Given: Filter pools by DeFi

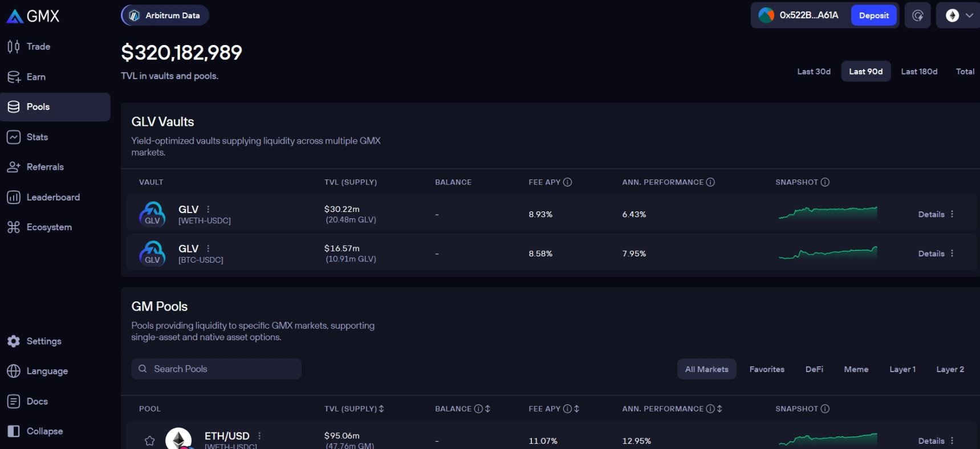Looking at the screenshot, I should (x=814, y=369).
